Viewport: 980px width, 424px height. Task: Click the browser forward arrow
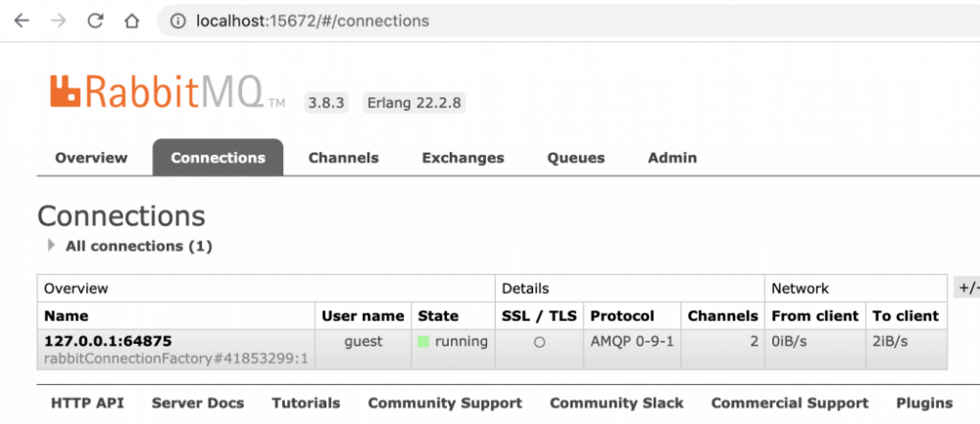pos(58,21)
